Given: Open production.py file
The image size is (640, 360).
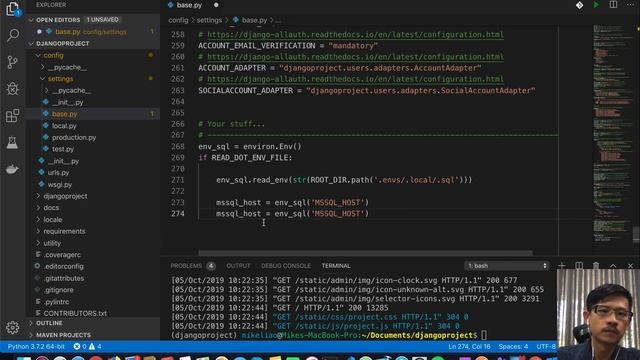Looking at the screenshot, I should tap(74, 138).
